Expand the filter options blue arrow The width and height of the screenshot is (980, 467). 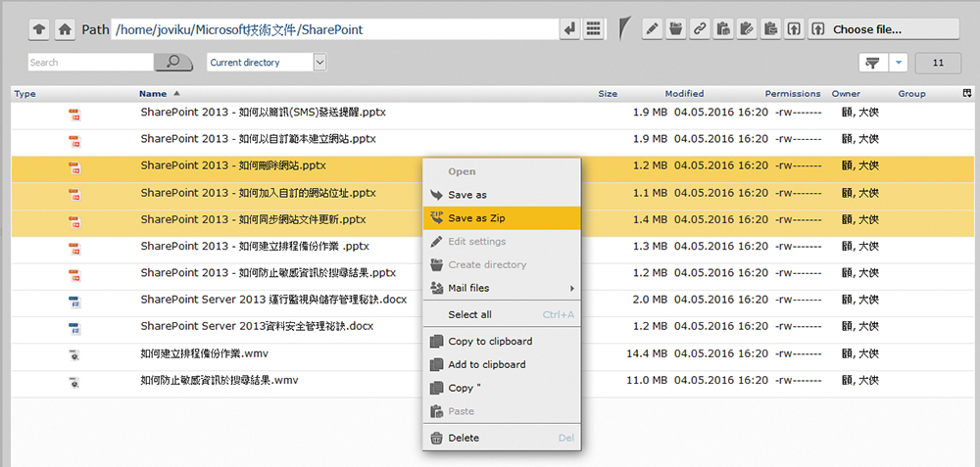(898, 63)
